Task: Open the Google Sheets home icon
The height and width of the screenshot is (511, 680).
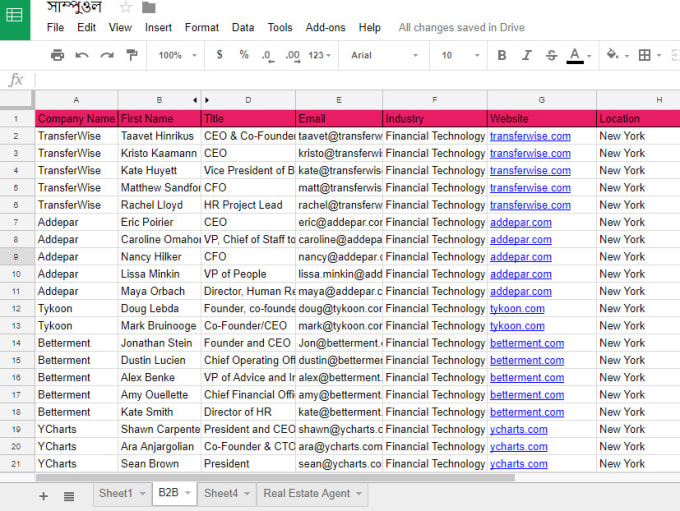Action: 15,17
